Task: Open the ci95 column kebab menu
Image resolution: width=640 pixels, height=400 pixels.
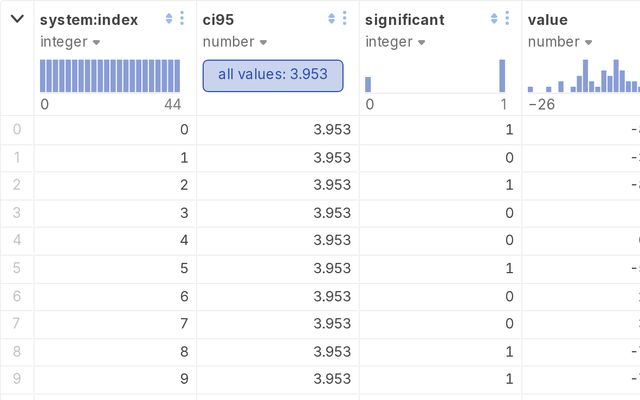Action: tap(345, 19)
